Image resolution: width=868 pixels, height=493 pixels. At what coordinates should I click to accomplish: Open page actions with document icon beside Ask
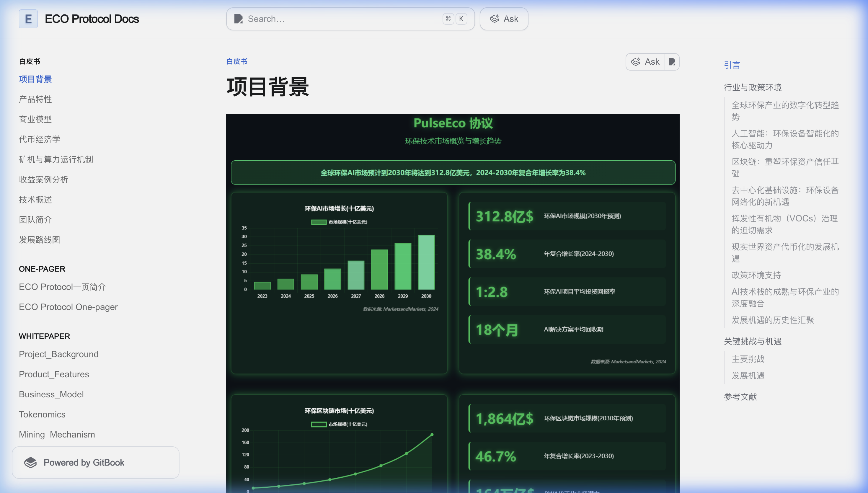tap(672, 62)
